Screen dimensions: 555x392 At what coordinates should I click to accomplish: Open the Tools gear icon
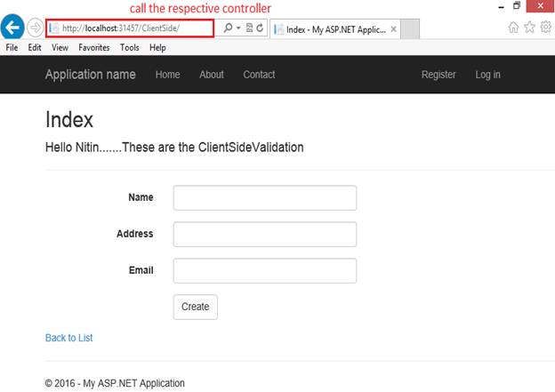pos(545,28)
